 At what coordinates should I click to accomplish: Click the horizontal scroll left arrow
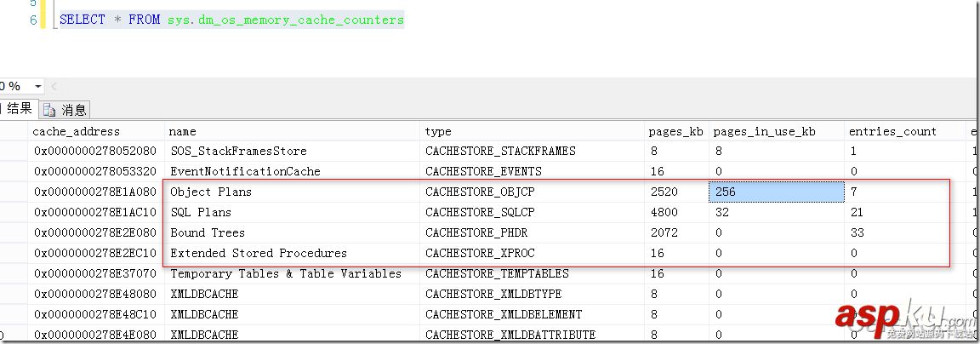[x=54, y=87]
